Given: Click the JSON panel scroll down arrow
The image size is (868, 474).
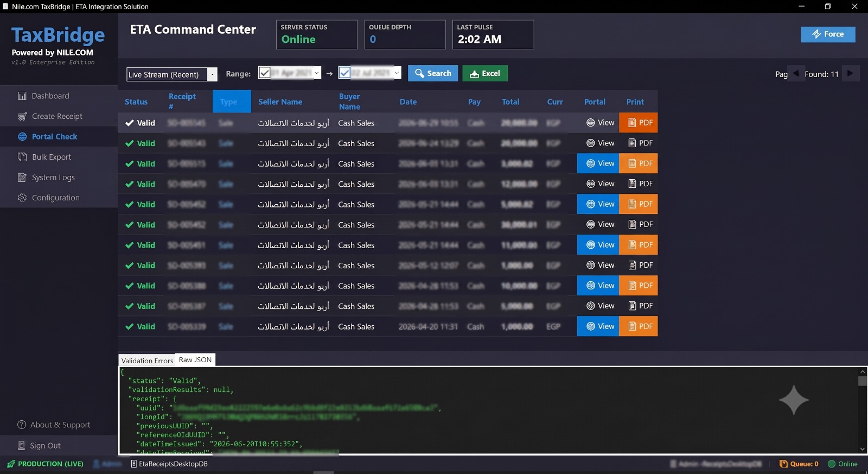Looking at the screenshot, I should (x=863, y=449).
